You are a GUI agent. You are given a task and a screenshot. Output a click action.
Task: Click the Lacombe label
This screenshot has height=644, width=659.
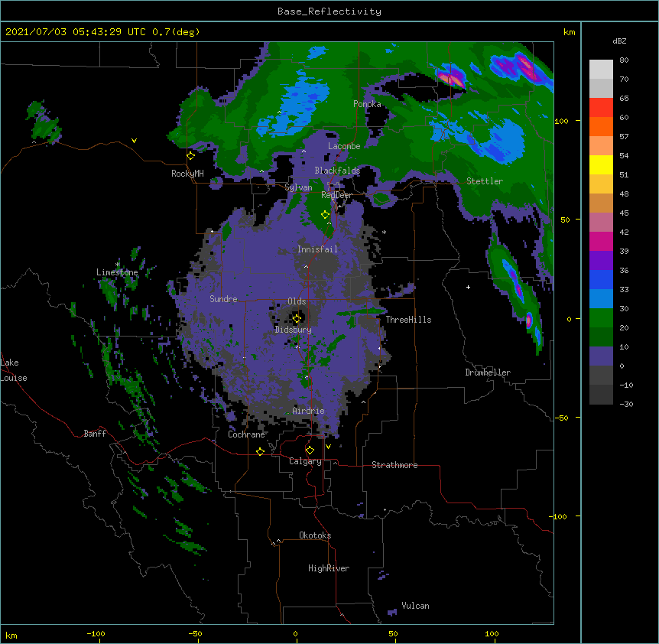344,146
